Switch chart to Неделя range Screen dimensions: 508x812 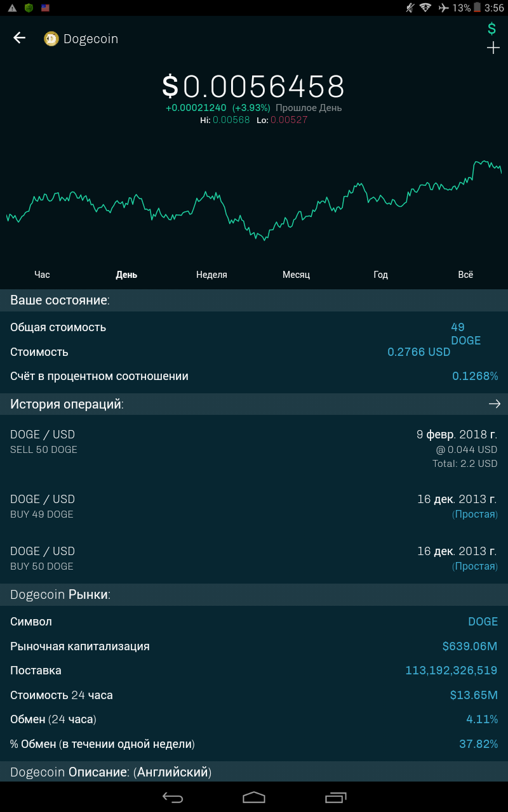[211, 275]
